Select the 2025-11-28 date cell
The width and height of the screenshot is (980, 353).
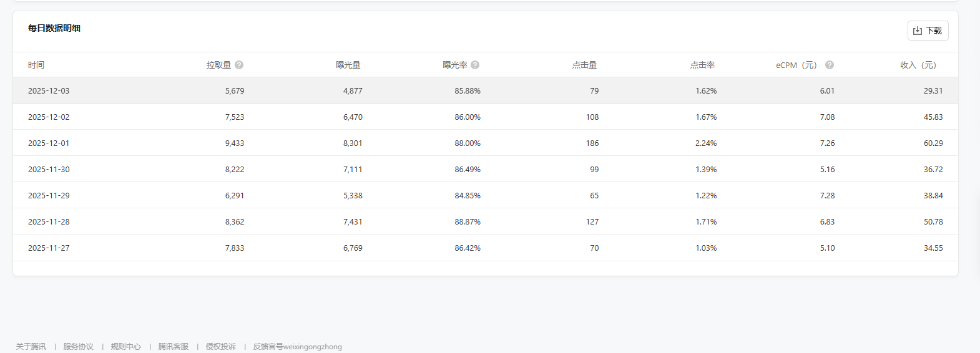tap(49, 222)
